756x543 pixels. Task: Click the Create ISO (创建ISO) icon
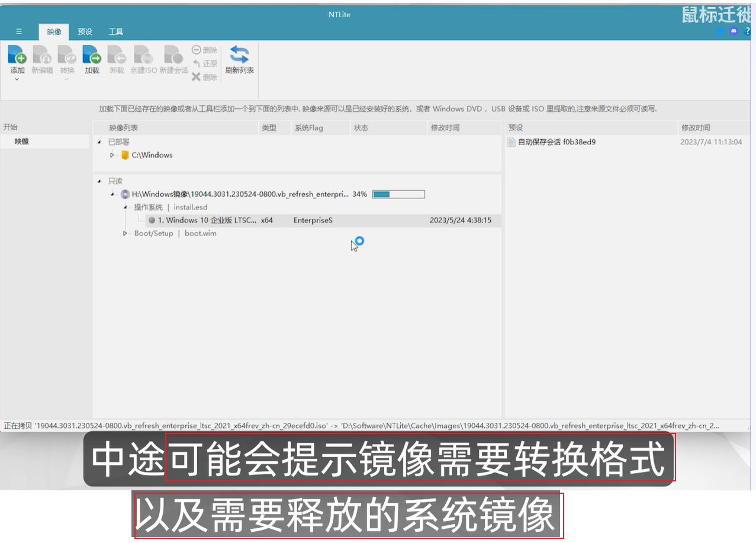click(143, 55)
